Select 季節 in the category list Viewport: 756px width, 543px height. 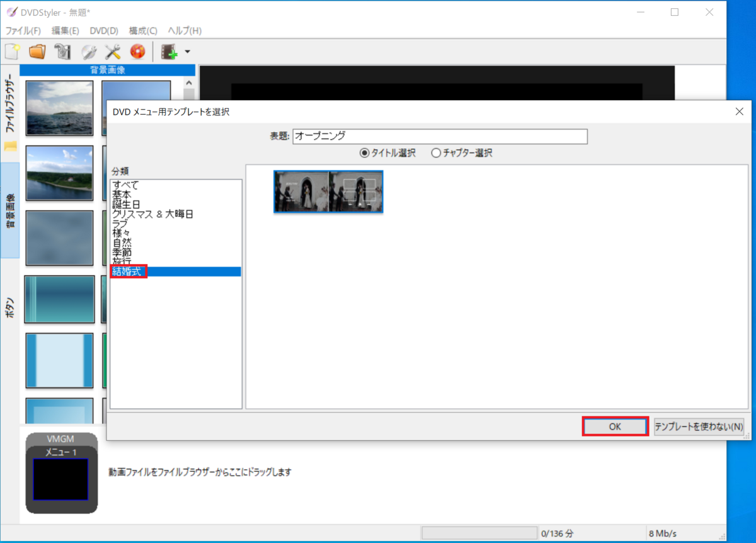176,251
